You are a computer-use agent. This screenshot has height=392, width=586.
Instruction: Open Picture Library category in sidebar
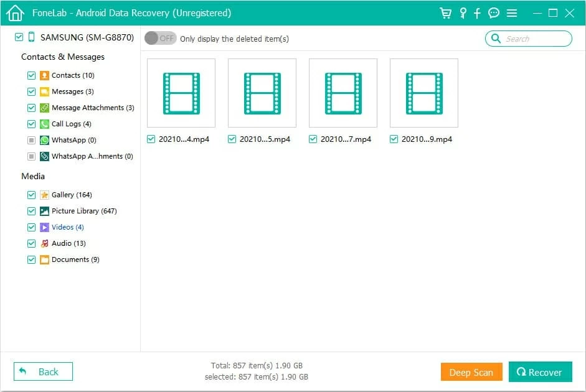click(83, 211)
